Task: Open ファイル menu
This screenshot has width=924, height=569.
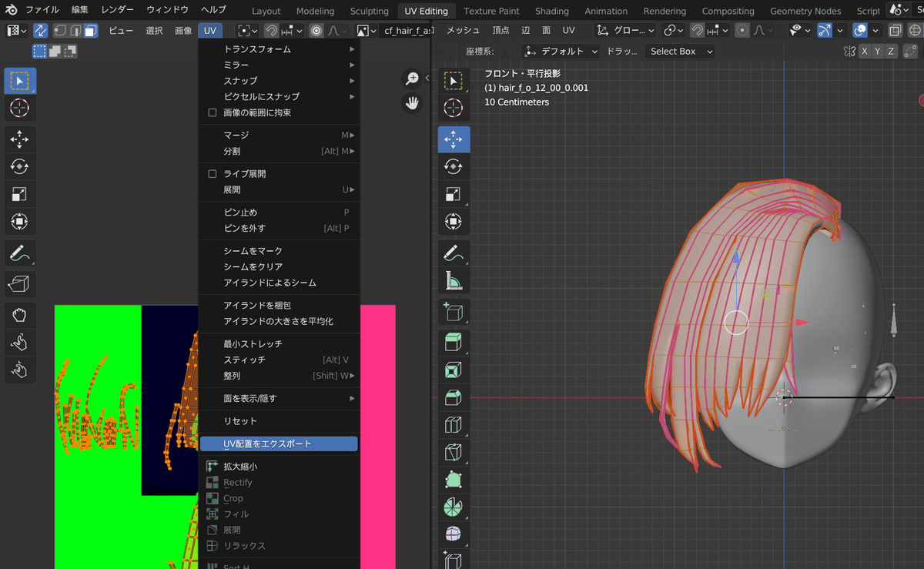Action: [42, 10]
